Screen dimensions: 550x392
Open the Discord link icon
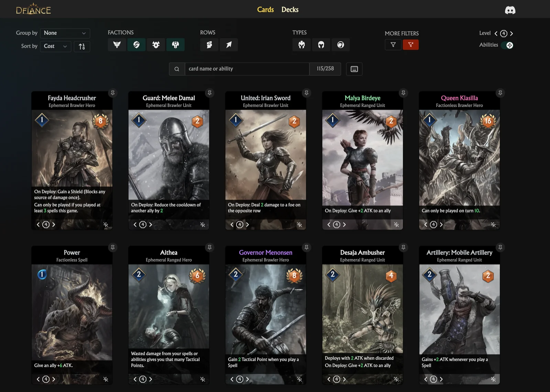coord(510,10)
